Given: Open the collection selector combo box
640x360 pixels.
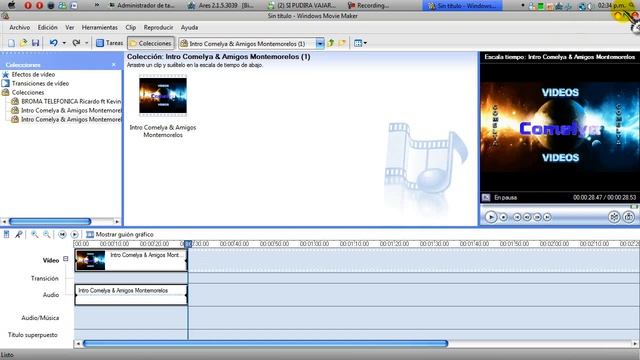Looking at the screenshot, I should click(251, 43).
